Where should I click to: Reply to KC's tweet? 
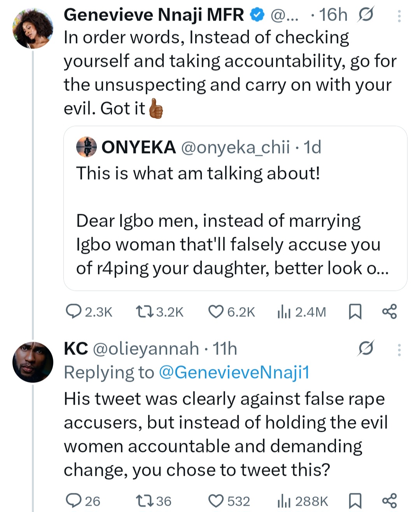coord(73,501)
